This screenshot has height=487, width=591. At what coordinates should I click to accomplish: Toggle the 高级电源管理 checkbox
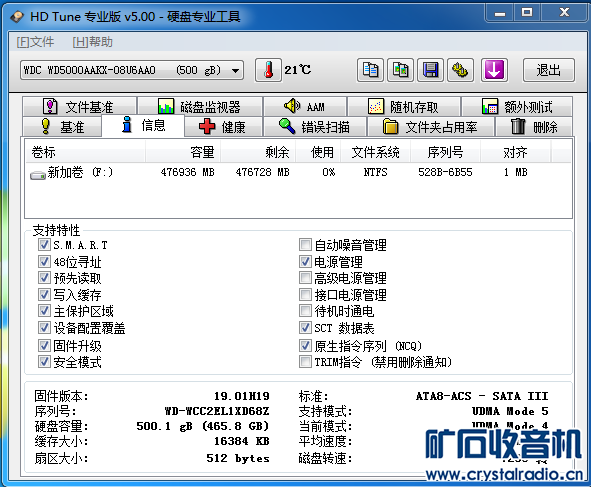(x=305, y=278)
